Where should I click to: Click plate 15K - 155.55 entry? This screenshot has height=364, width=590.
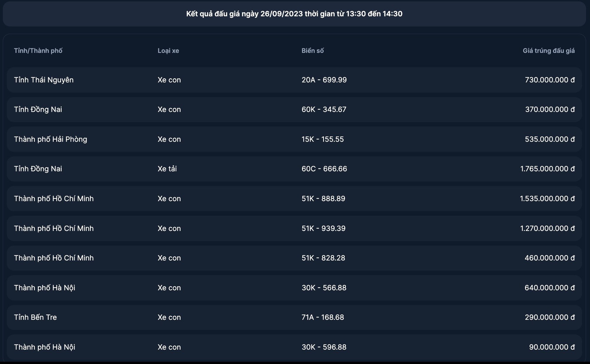click(x=322, y=139)
